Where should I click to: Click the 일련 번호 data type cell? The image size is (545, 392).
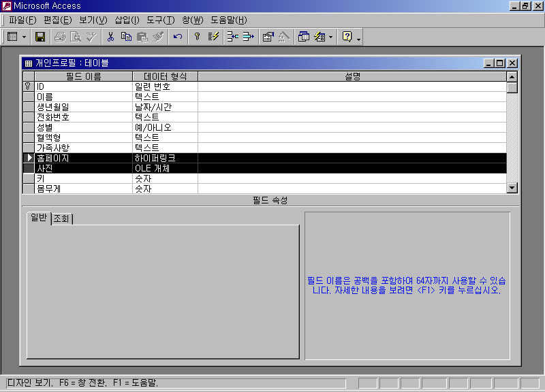coord(165,86)
